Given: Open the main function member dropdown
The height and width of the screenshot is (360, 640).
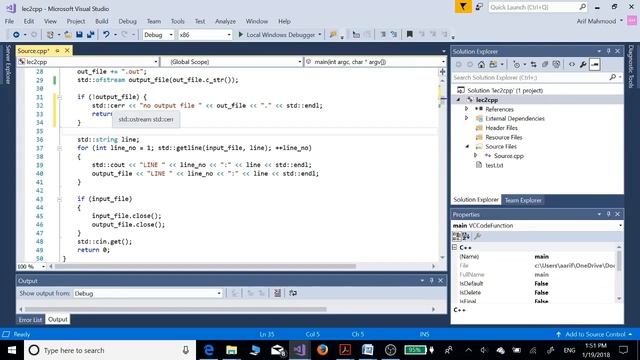Looking at the screenshot, I should (x=375, y=62).
